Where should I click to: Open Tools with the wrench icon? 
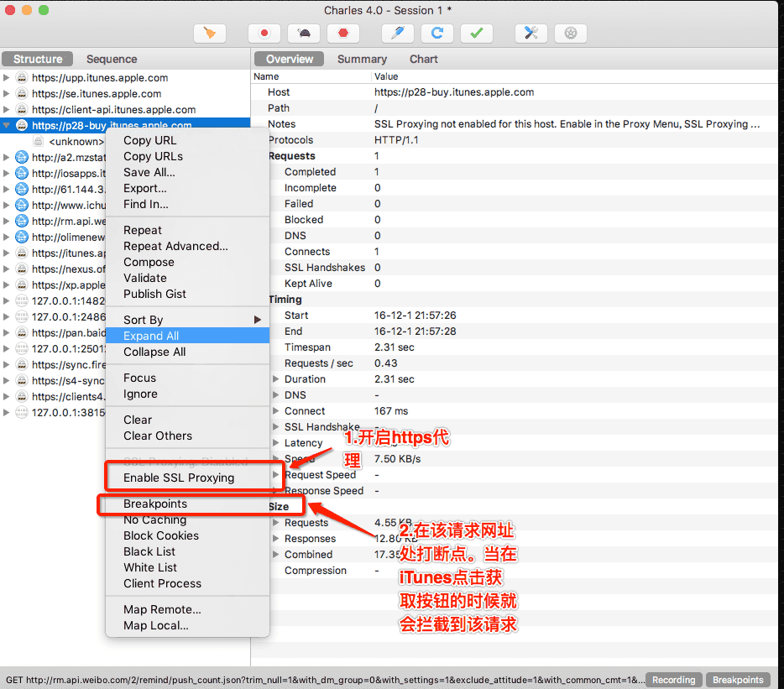[530, 33]
